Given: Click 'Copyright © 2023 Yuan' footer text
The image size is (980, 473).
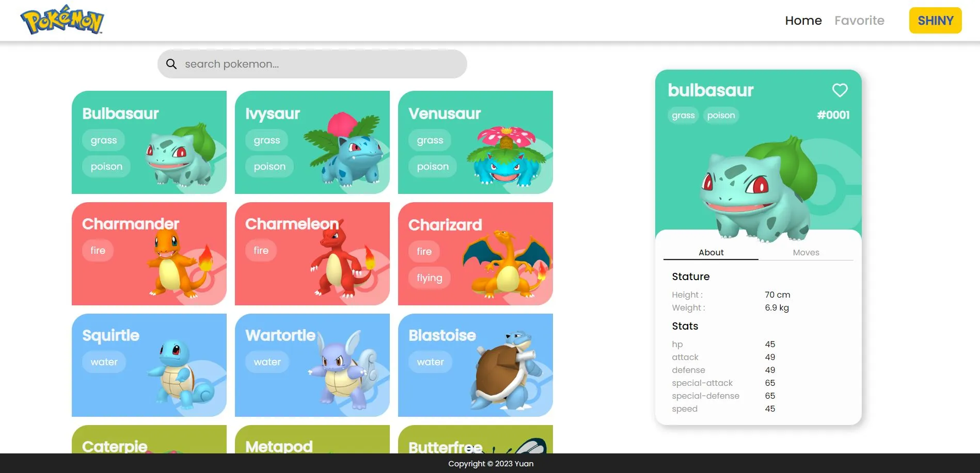Looking at the screenshot, I should pos(491,464).
